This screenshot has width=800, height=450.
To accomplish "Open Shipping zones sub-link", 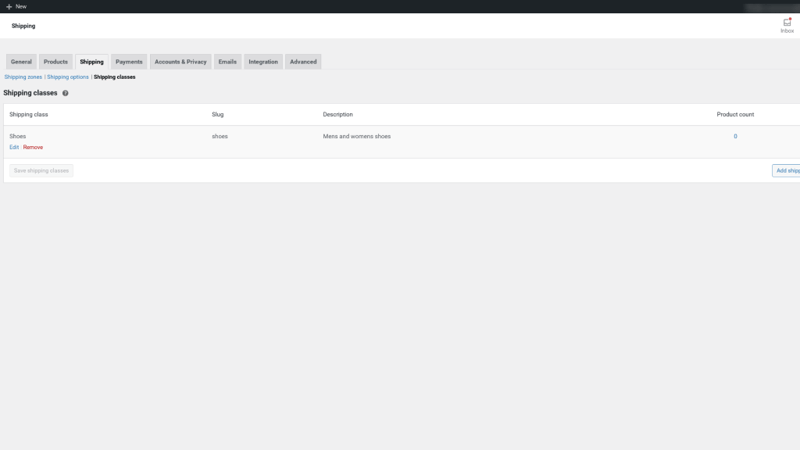I will 23,77.
